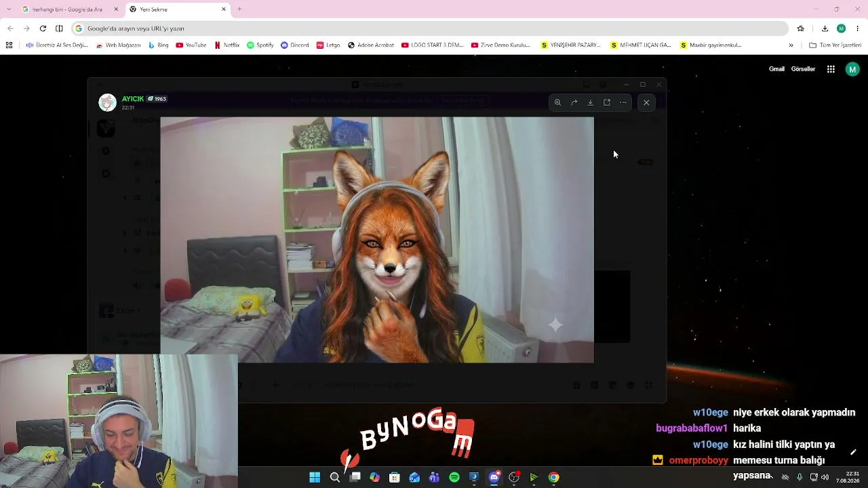Open Görseller (Images) link
This screenshot has height=488, width=868.
803,69
